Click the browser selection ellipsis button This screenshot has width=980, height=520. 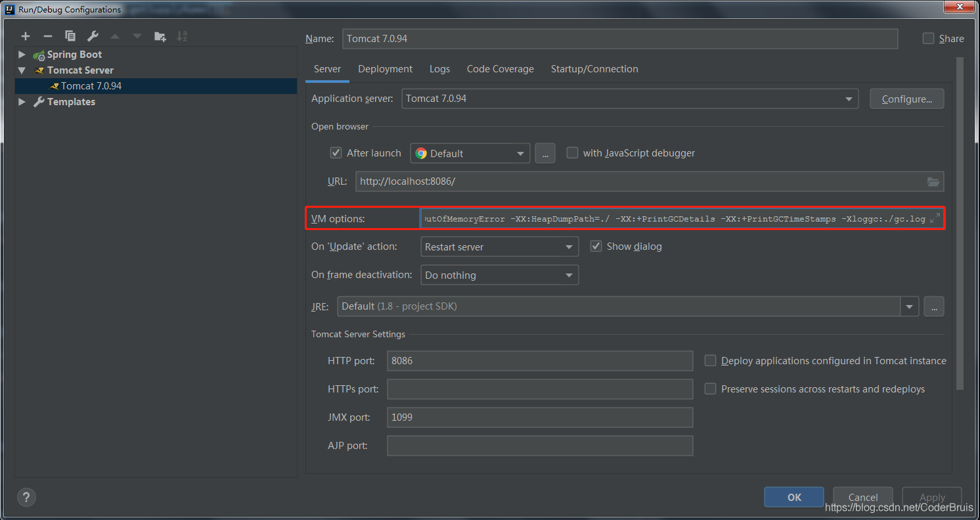click(545, 153)
